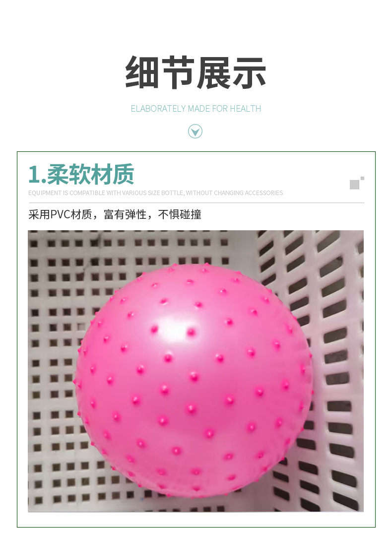
Task: Click the tiny grey square near frame corner
Action: coord(362,178)
